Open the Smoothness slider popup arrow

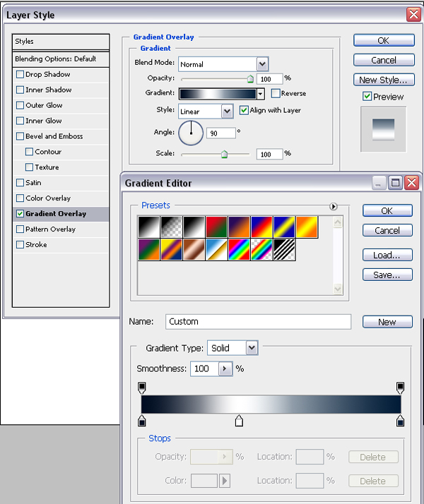click(225, 368)
